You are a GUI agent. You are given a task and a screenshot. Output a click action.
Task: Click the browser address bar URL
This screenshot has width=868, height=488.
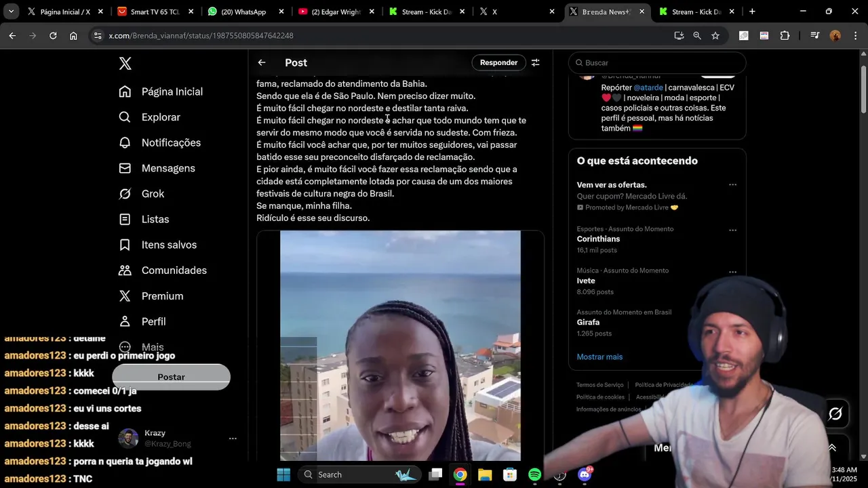tap(201, 35)
